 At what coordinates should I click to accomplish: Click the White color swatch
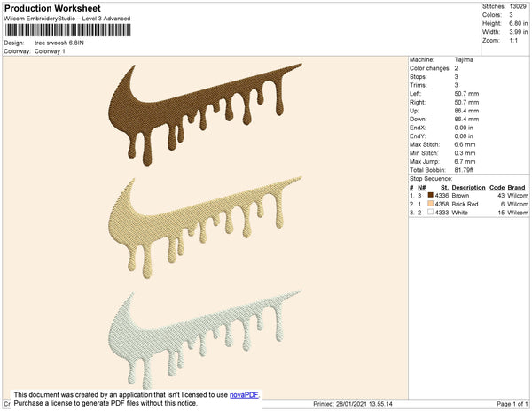[x=431, y=212]
